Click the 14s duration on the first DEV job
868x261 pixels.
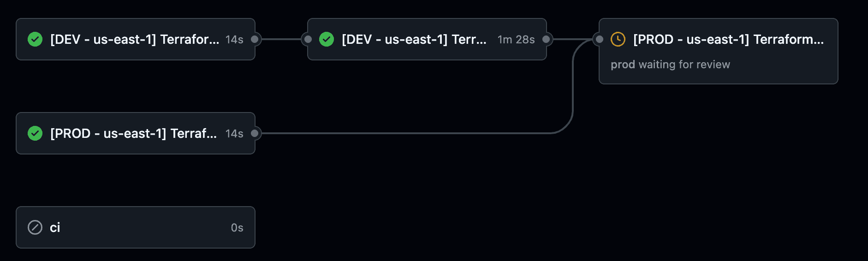[234, 40]
